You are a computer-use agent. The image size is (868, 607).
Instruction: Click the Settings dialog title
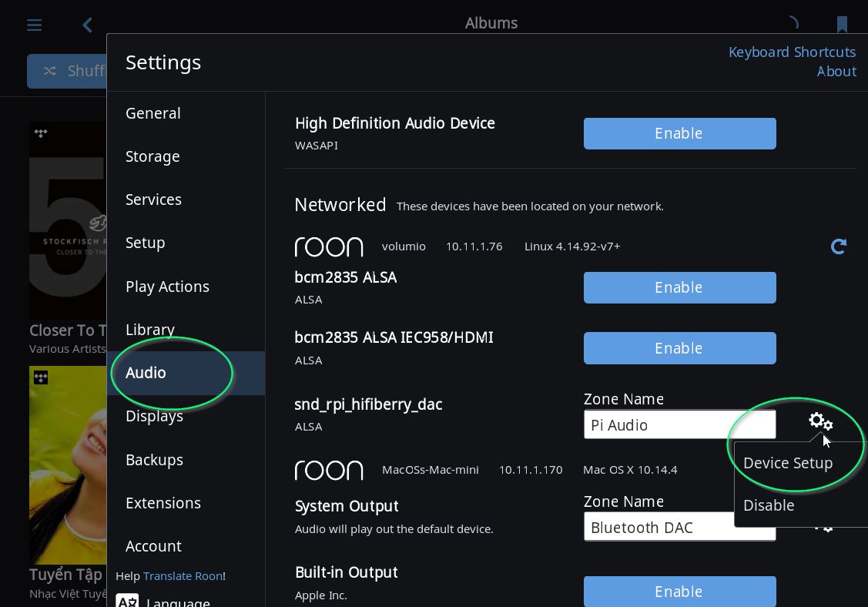[163, 62]
